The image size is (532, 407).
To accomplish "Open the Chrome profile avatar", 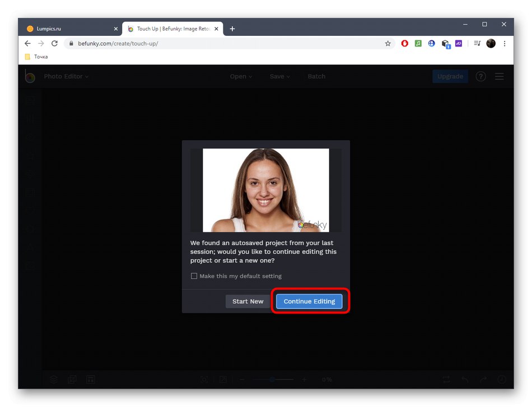I will tap(491, 44).
